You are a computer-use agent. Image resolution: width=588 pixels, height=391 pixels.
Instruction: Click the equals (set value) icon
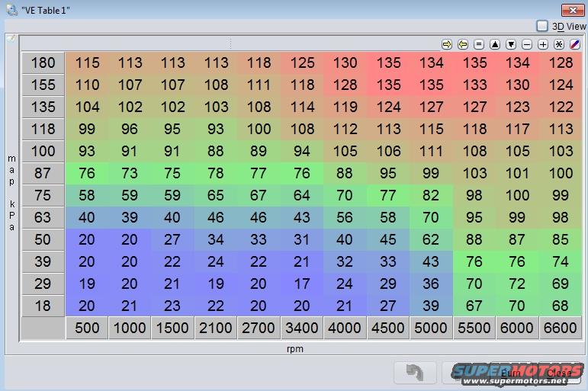coord(479,45)
